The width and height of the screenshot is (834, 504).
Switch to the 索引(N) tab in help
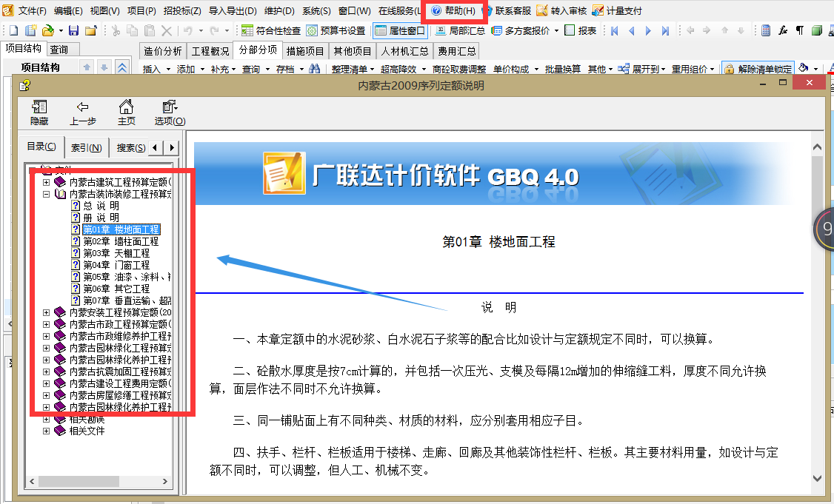86,147
